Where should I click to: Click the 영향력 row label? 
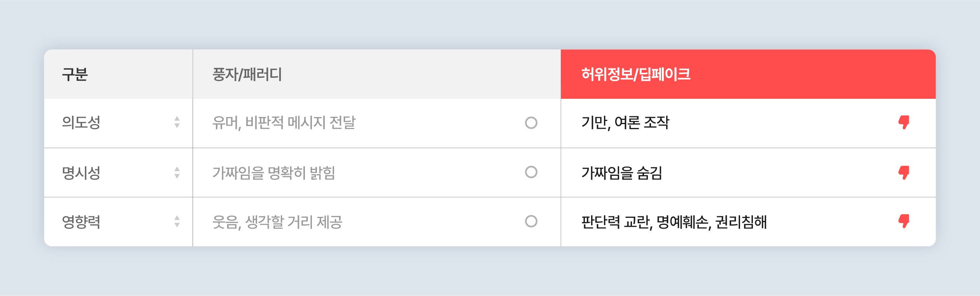pos(81,222)
